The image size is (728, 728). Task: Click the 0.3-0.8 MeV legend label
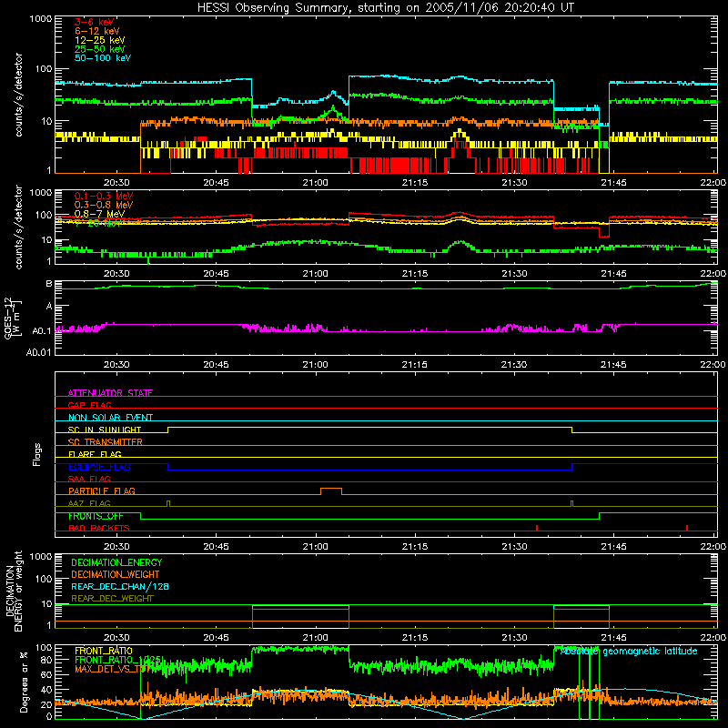104,205
